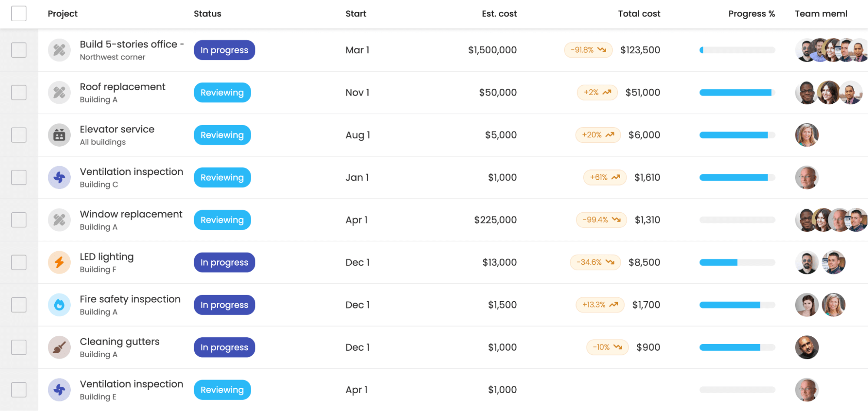Open the Roof replacement project name
The height and width of the screenshot is (411, 868).
[x=122, y=87]
